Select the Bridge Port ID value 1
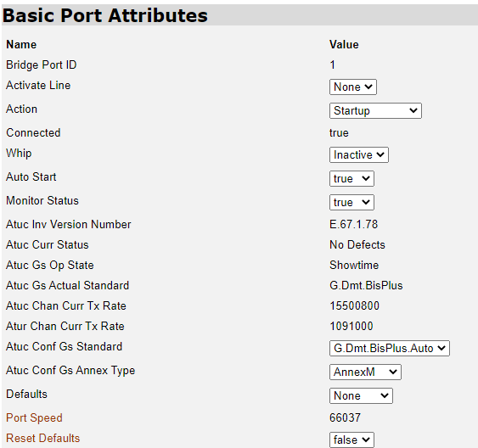Screen dimensions: 478x448 point(332,64)
